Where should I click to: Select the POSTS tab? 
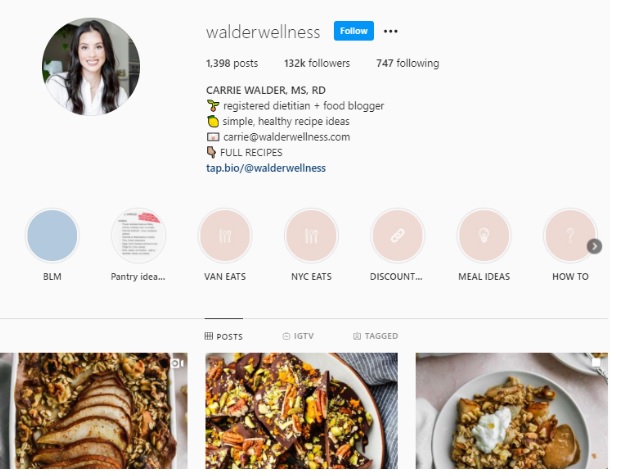[223, 337]
